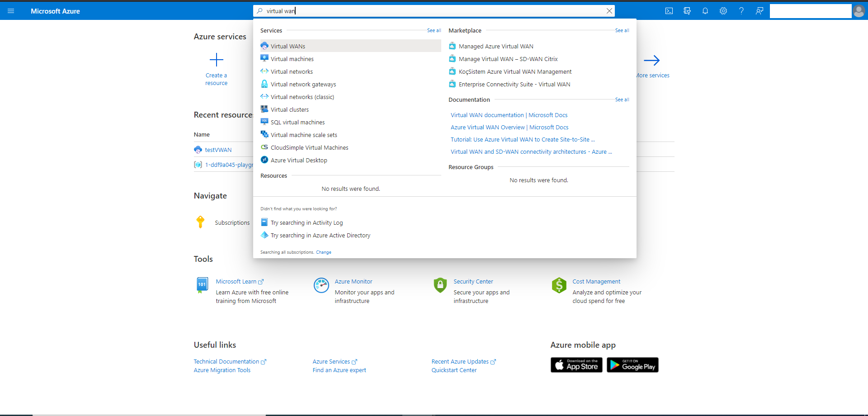Select Virtual WANs service result
868x416 pixels.
[x=350, y=46]
